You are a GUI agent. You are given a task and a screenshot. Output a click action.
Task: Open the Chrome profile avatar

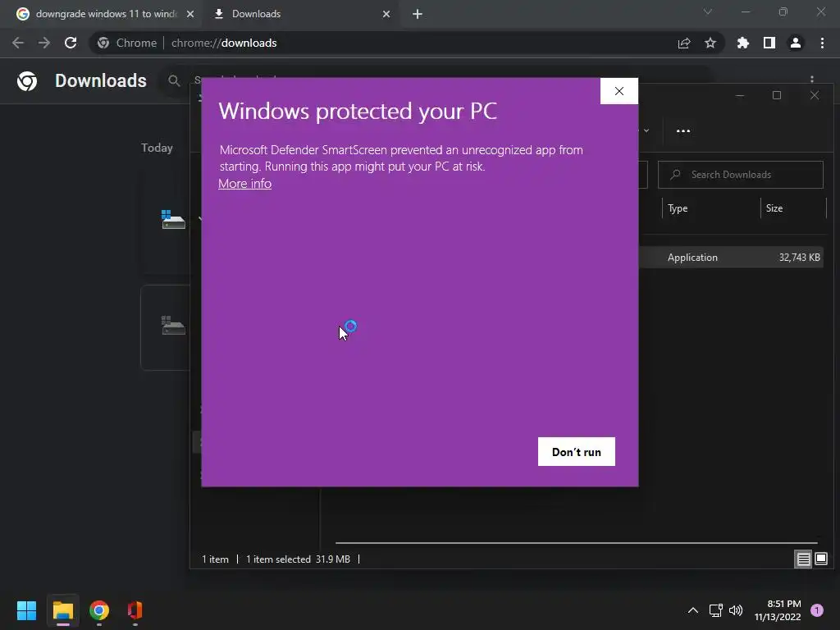pos(796,43)
